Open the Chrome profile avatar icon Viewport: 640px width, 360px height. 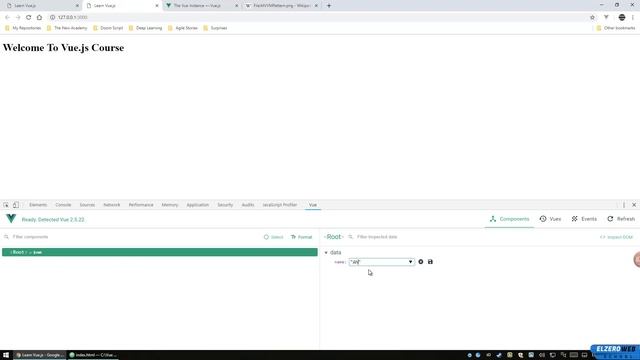pos(622,17)
